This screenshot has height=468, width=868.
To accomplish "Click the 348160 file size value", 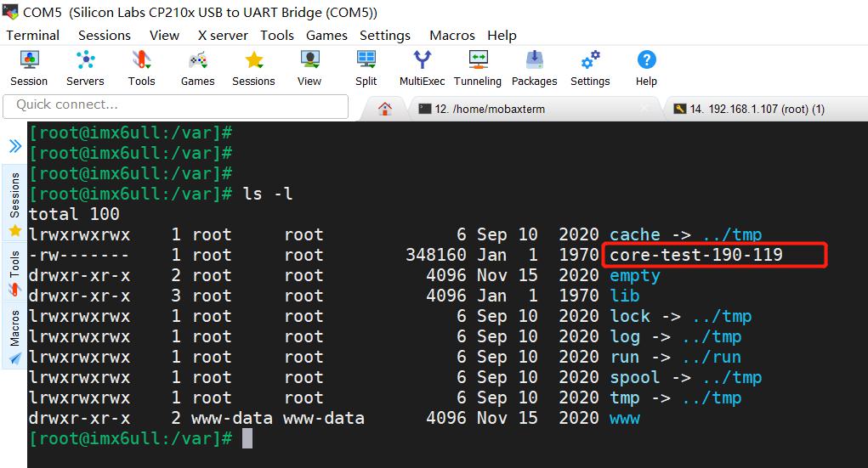I will pyautogui.click(x=436, y=255).
